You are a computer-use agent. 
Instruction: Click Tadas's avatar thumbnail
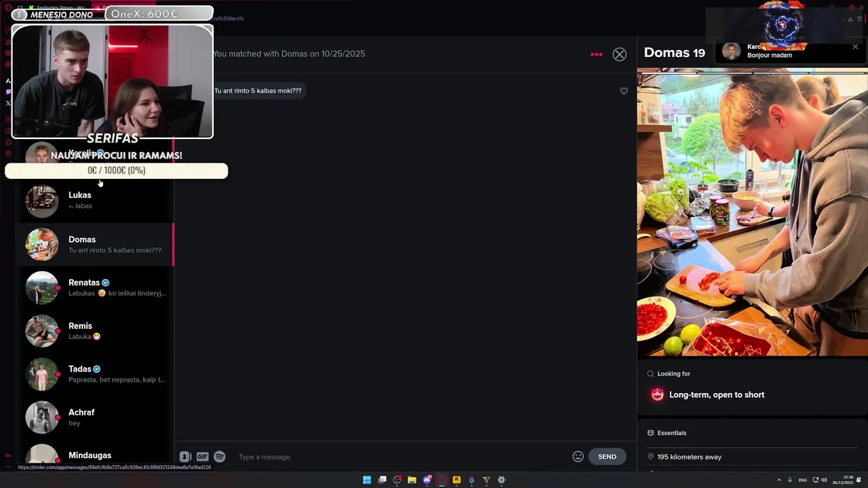pos(42,374)
